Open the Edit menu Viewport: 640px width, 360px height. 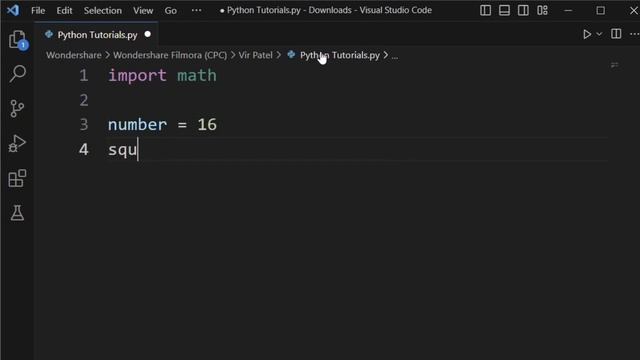coord(64,10)
